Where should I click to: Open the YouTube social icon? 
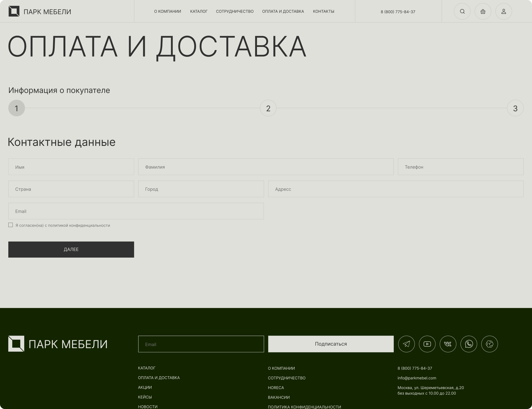[427, 344]
